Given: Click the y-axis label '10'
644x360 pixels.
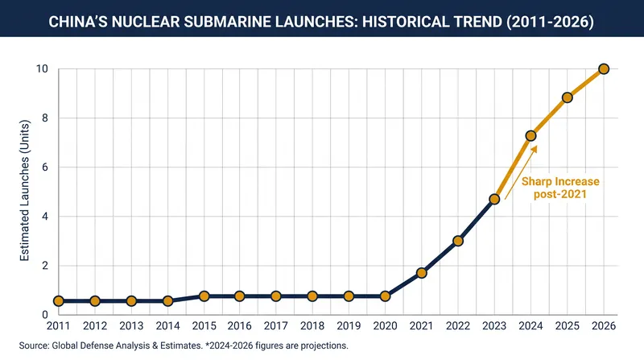Looking at the screenshot, I should (42, 68).
